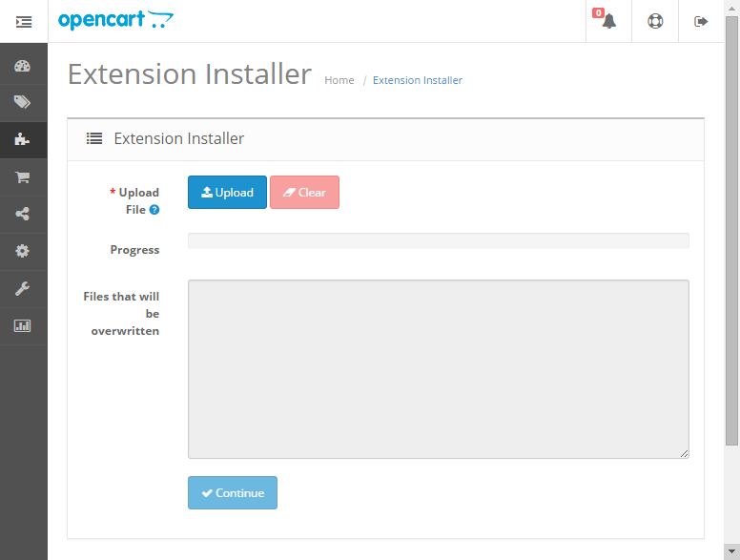
Task: Open Sales cart icon in sidebar
Action: point(22,177)
